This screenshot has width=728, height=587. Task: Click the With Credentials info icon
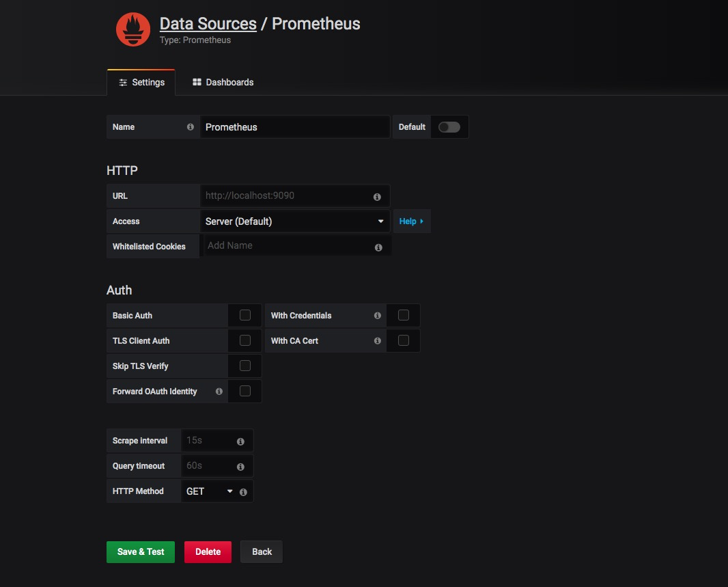[x=377, y=316]
